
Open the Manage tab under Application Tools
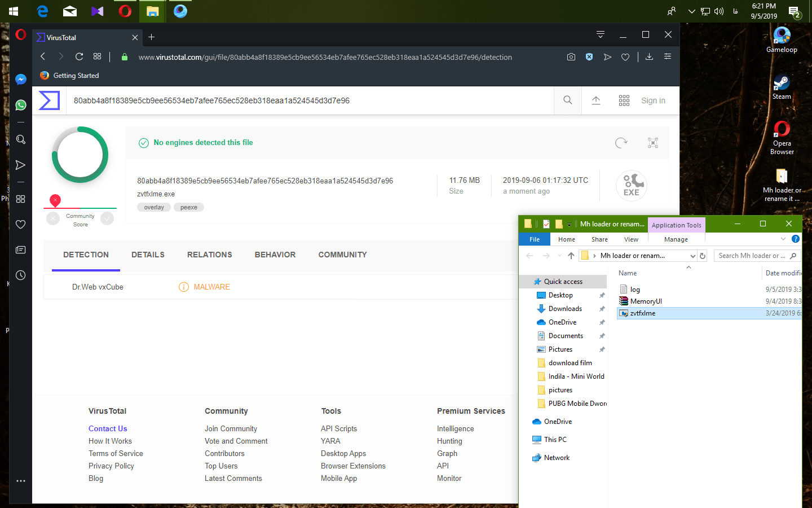pos(676,239)
